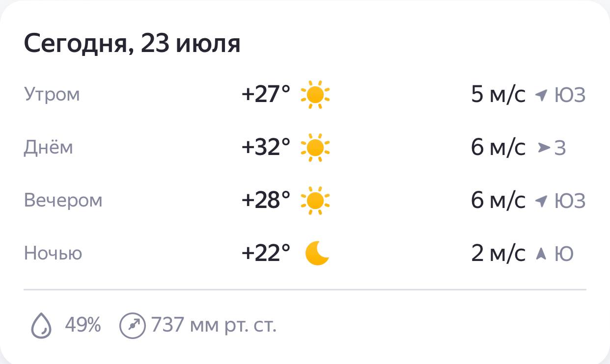Click the sun icon in Вечером row
Viewport: 610px width, 364px height.
(x=315, y=201)
